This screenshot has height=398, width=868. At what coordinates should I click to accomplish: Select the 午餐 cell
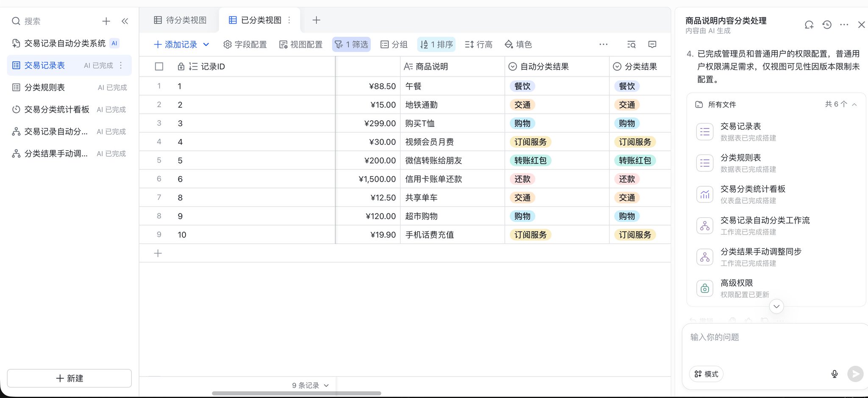click(x=452, y=86)
